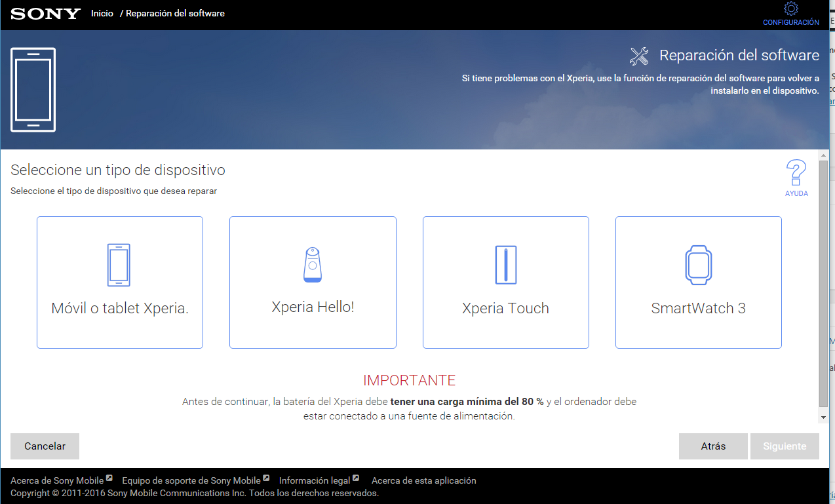Image resolution: width=835 pixels, height=504 pixels.
Task: Click the Sony logo
Action: (x=45, y=14)
